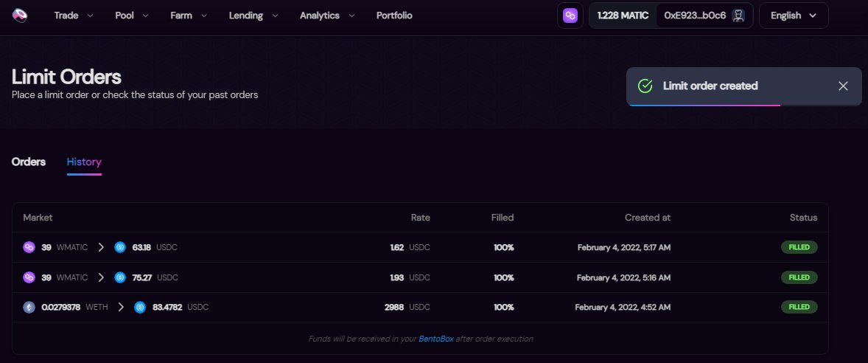
Task: Open the Lending dropdown menu
Action: (x=252, y=15)
